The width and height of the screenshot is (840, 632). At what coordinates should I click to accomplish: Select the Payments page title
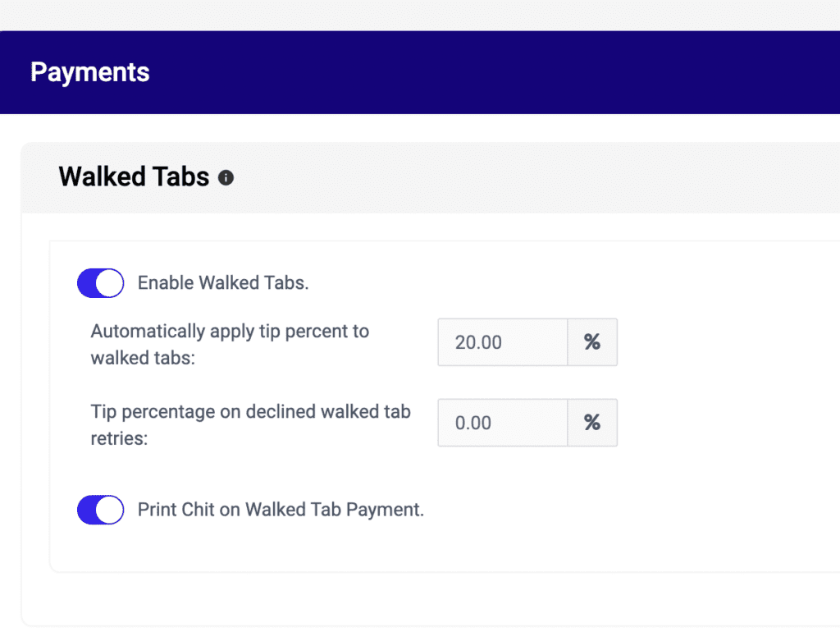pos(89,72)
